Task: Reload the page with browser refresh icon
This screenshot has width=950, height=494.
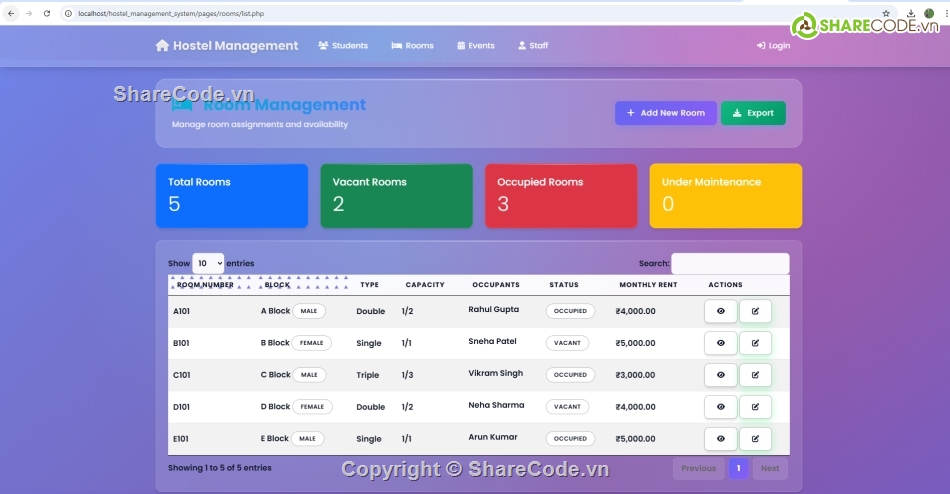Action: pos(47,14)
